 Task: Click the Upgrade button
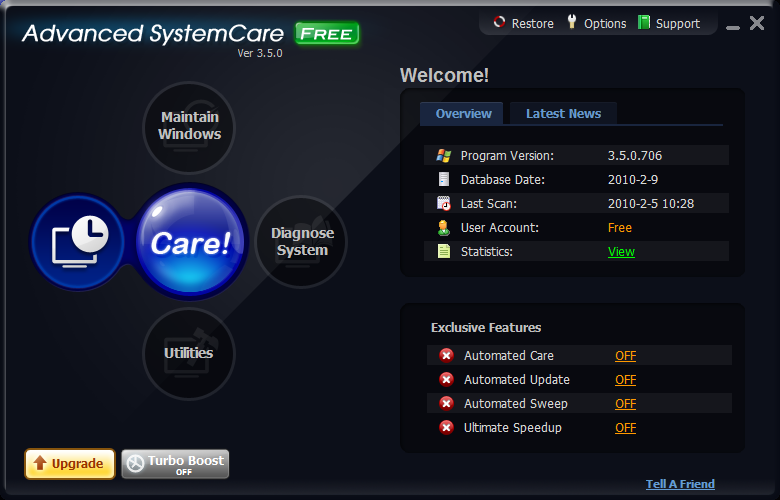70,464
